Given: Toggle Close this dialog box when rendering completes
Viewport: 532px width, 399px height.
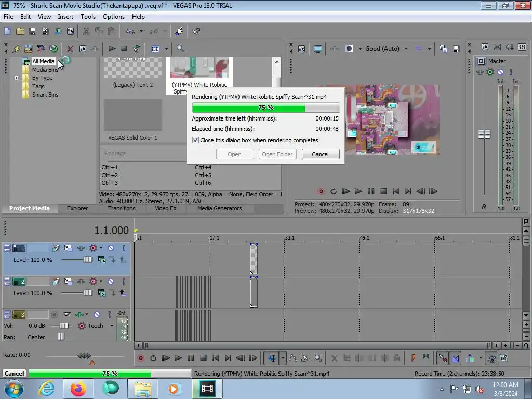Looking at the screenshot, I should [195, 140].
